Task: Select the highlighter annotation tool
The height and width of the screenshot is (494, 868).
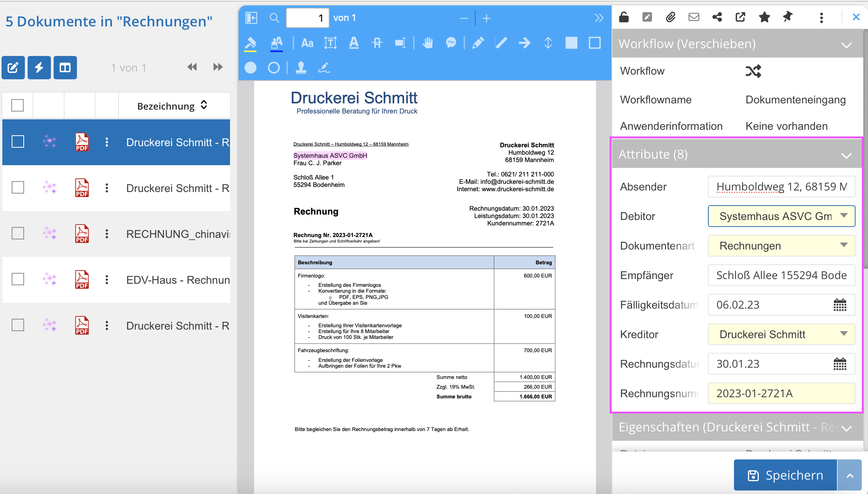Action: [251, 43]
